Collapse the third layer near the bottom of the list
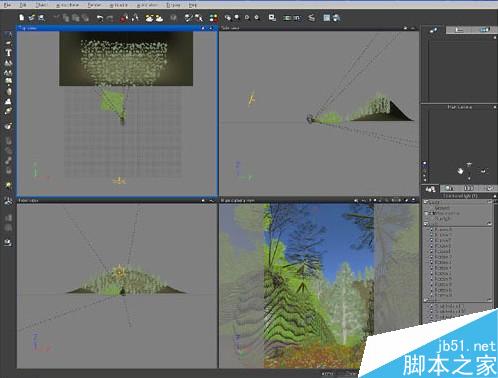This screenshot has width=498, height=378. (x=426, y=300)
